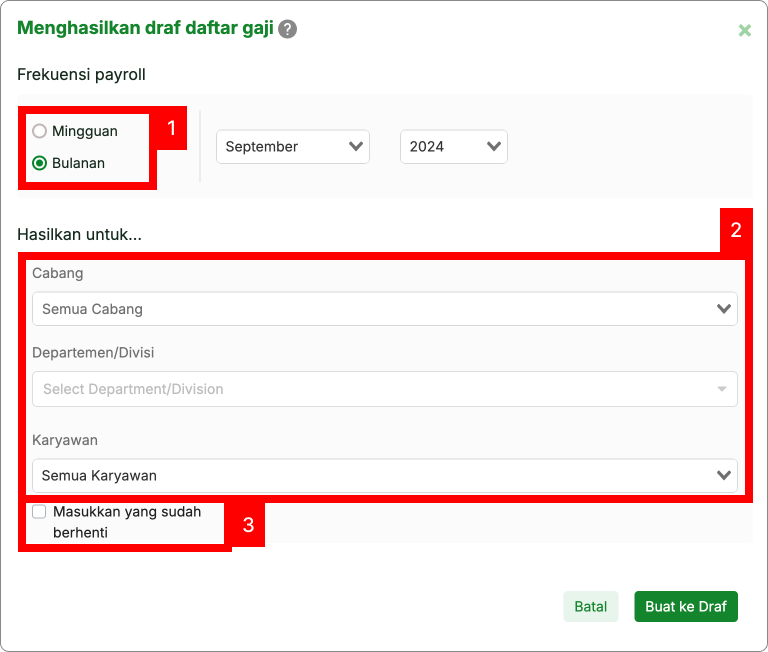768x652 pixels.
Task: Click the red number 2 marker
Action: (736, 230)
